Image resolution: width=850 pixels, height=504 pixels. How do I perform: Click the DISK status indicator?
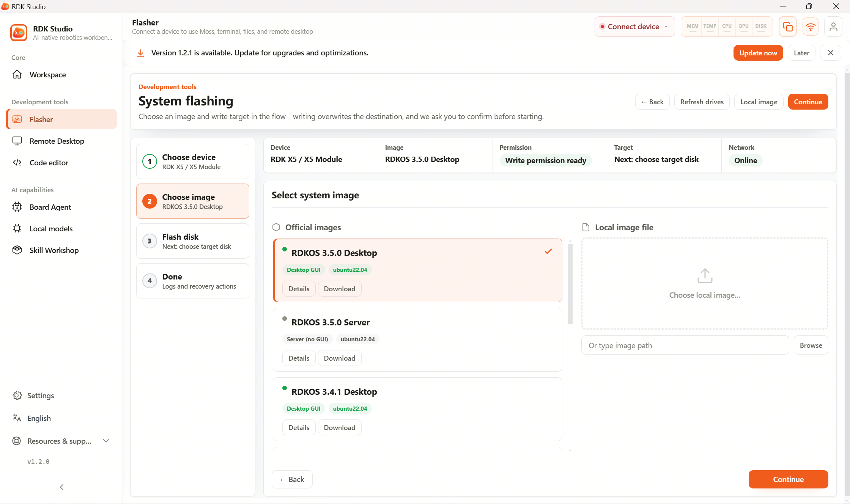tap(761, 27)
